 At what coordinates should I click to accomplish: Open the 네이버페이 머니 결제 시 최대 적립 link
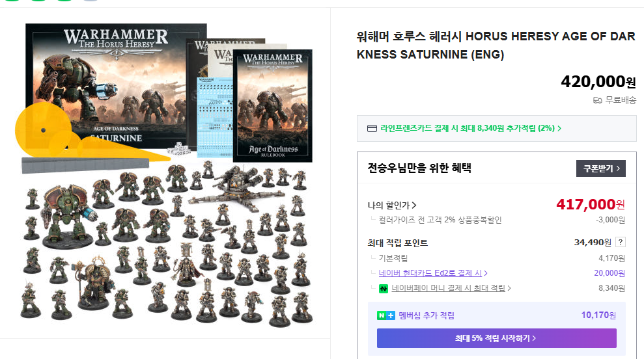point(449,288)
